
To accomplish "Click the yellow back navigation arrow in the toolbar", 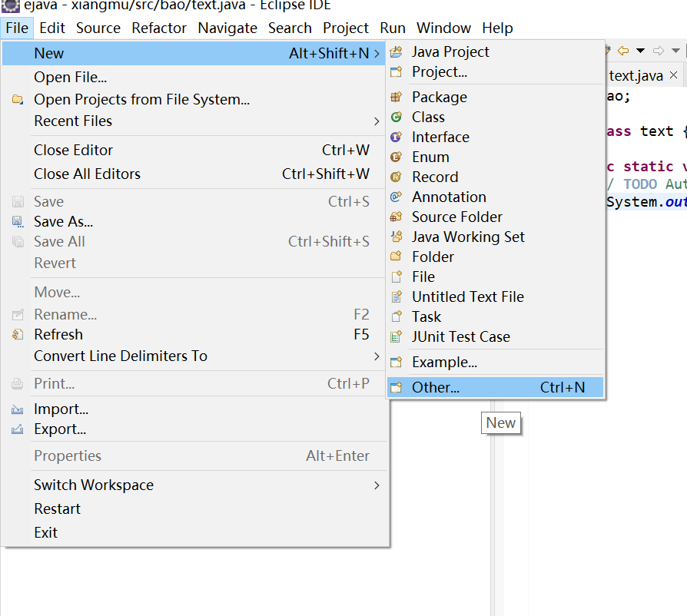I will coord(623,51).
